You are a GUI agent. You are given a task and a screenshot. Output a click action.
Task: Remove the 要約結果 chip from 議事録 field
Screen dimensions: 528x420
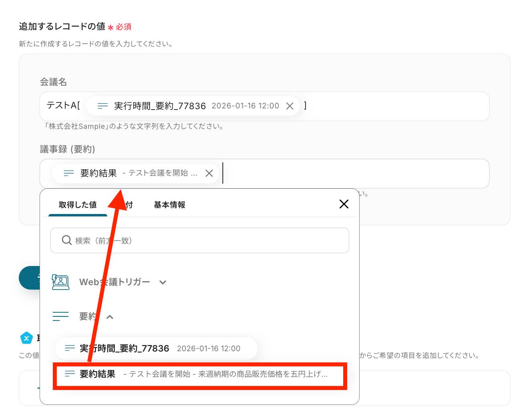[x=209, y=173]
